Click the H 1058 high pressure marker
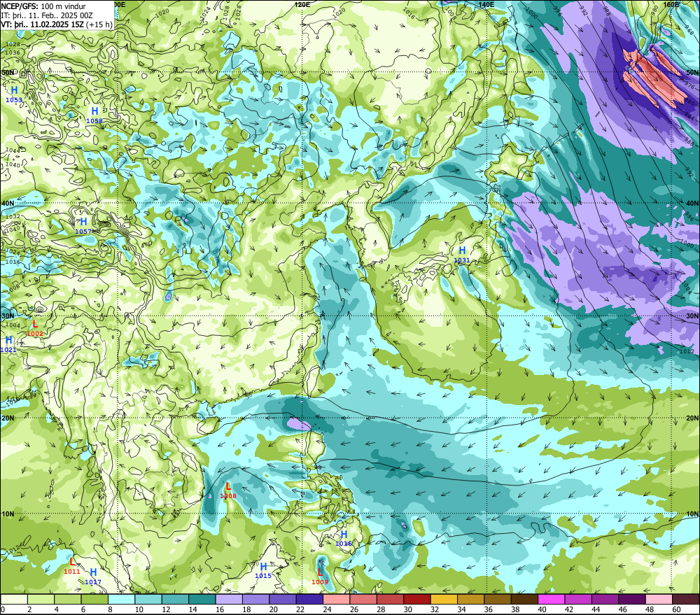This screenshot has width=700, height=615. (94, 115)
